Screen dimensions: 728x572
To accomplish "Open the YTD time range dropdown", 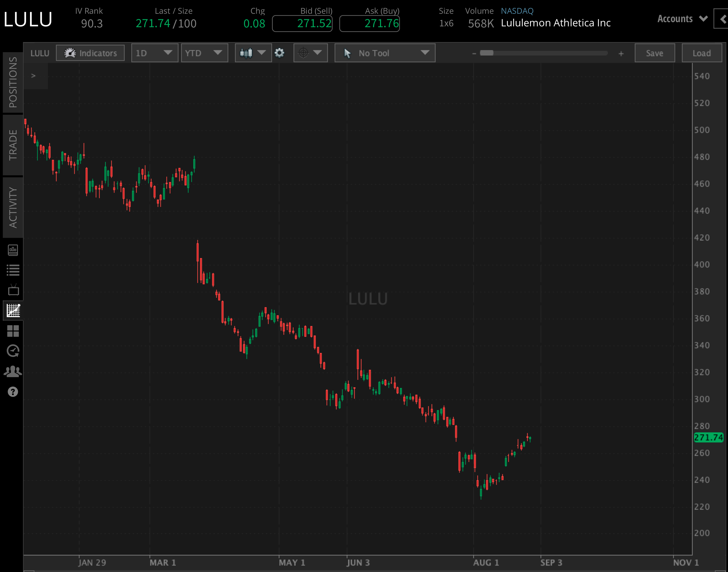I will coord(204,53).
